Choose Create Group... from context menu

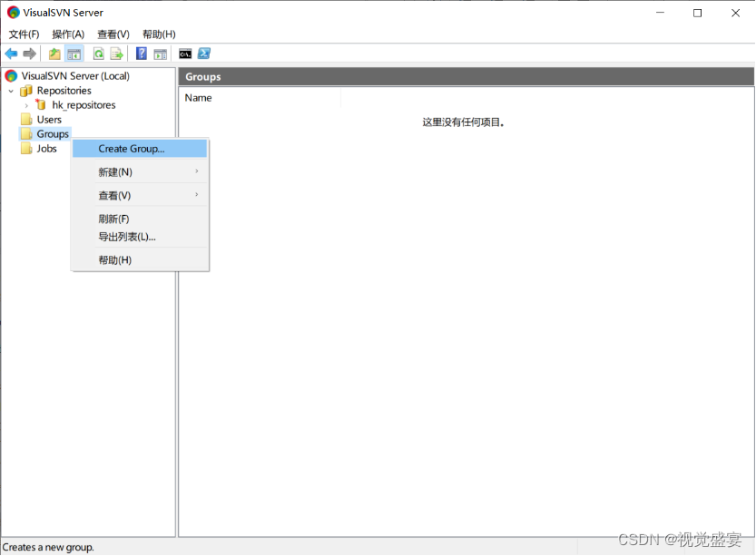140,149
